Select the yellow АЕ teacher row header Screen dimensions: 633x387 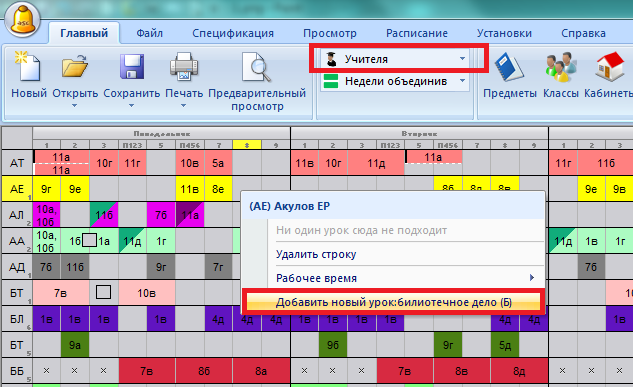pos(17,189)
